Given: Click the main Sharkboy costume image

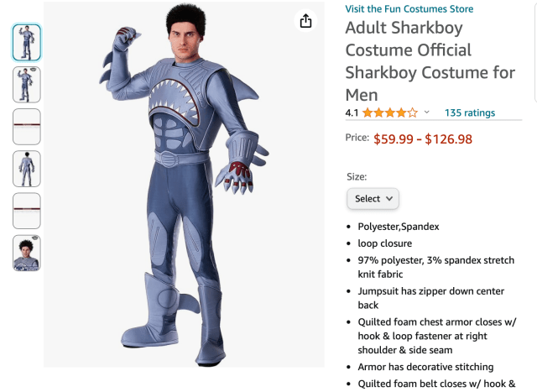Looking at the screenshot, I should pos(184,185).
